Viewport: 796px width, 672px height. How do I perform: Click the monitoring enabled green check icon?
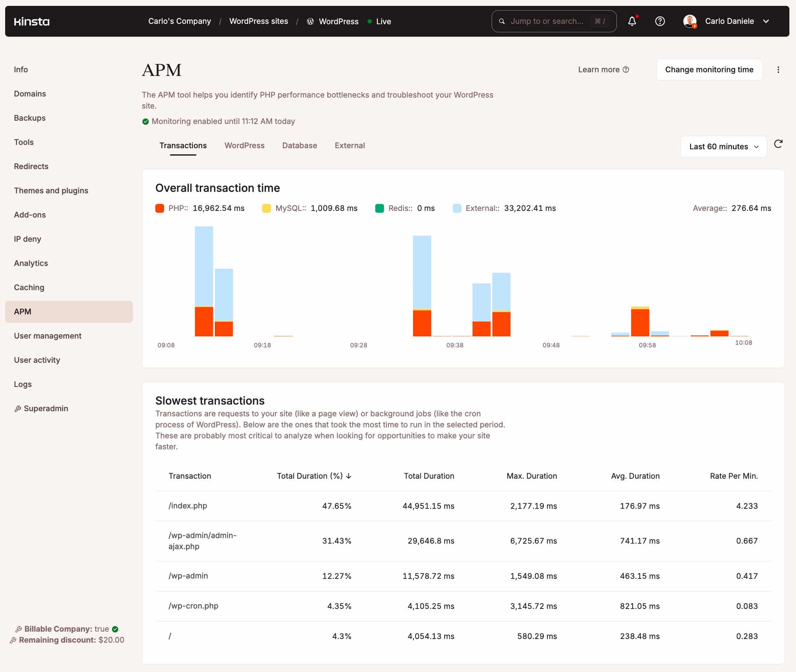click(144, 121)
